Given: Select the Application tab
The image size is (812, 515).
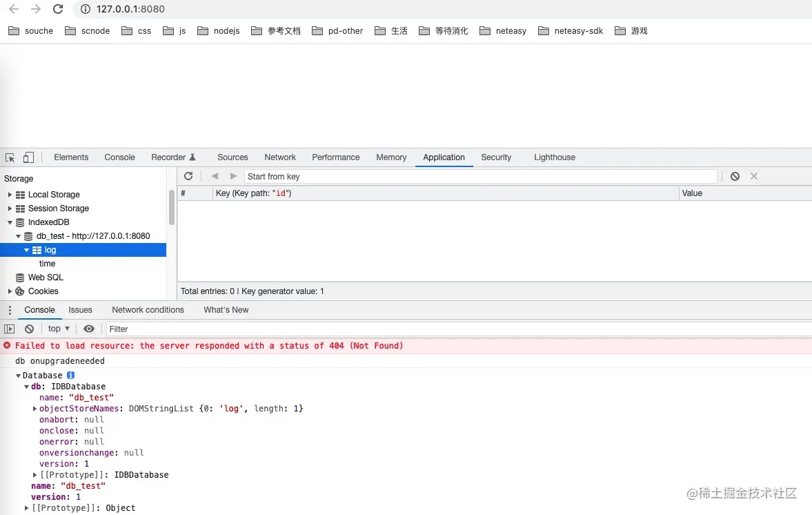Looking at the screenshot, I should point(444,157).
